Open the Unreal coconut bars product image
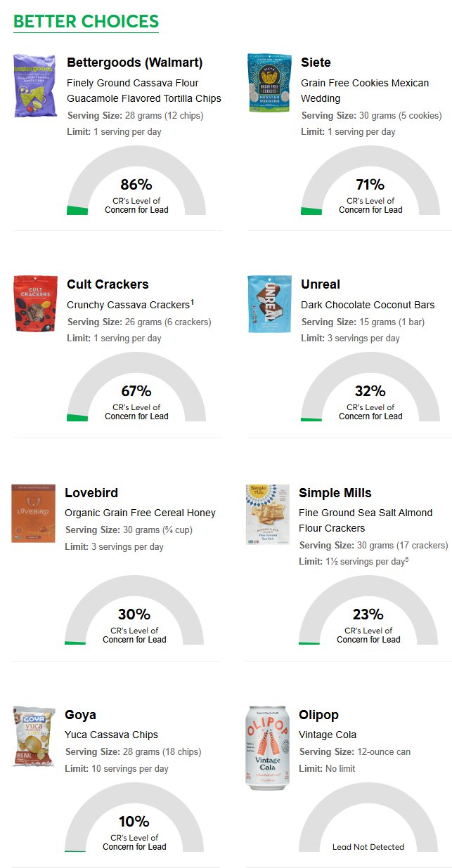The image size is (452, 868). click(269, 303)
